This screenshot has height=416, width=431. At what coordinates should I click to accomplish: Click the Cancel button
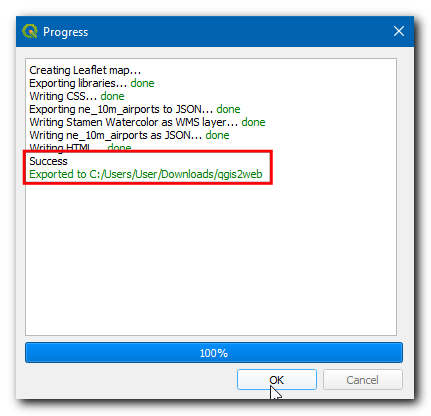363,380
